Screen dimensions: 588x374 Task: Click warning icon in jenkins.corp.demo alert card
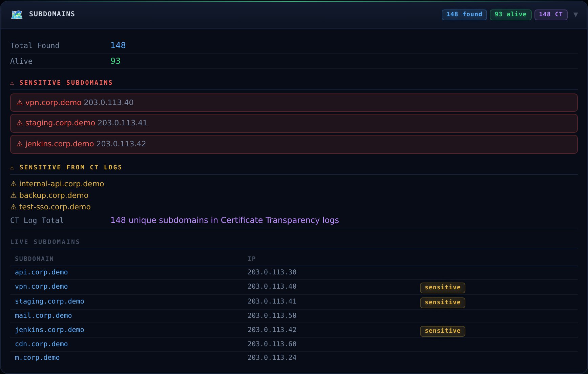coord(20,144)
